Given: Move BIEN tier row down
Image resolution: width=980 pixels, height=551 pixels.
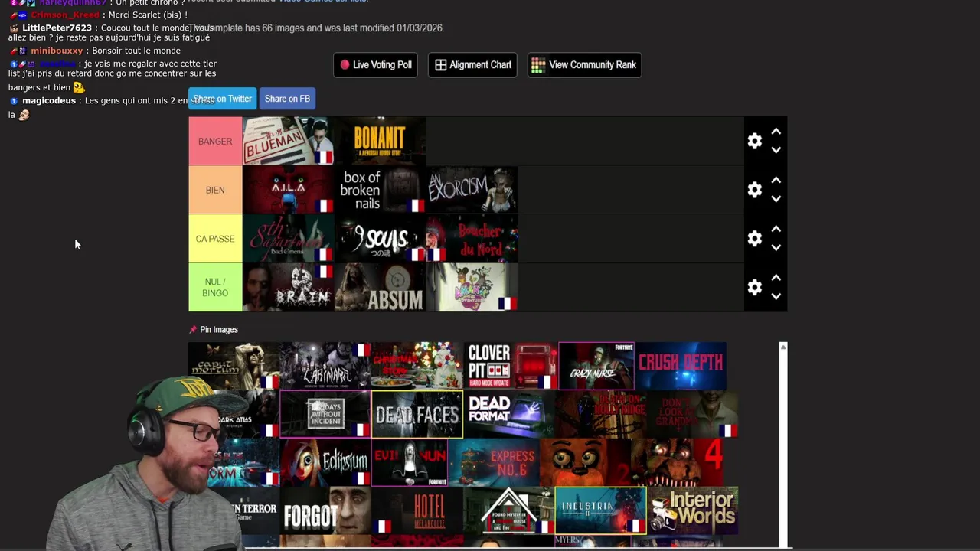Looking at the screenshot, I should [x=776, y=199].
